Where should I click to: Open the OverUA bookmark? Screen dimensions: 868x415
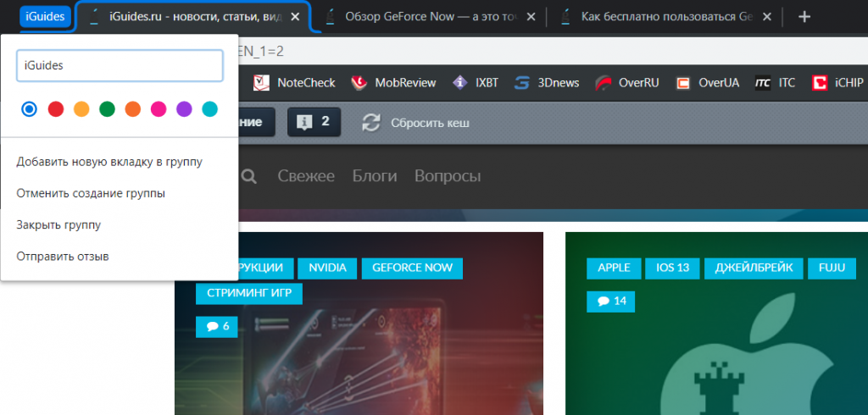[x=708, y=83]
